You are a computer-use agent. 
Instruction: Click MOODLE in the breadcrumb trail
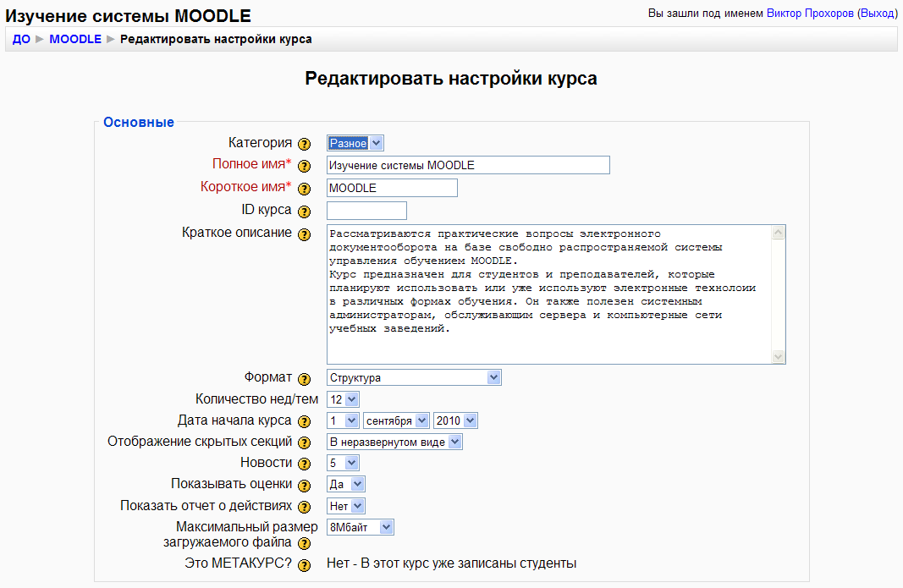(x=75, y=38)
